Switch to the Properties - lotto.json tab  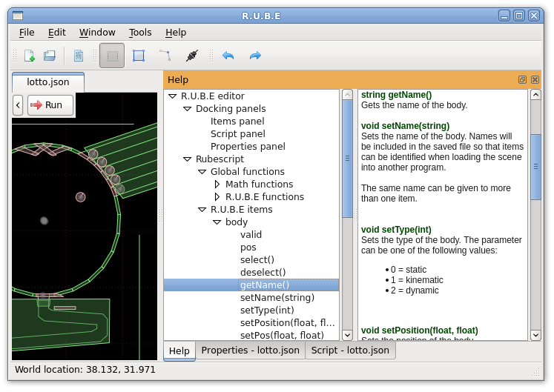[250, 351]
